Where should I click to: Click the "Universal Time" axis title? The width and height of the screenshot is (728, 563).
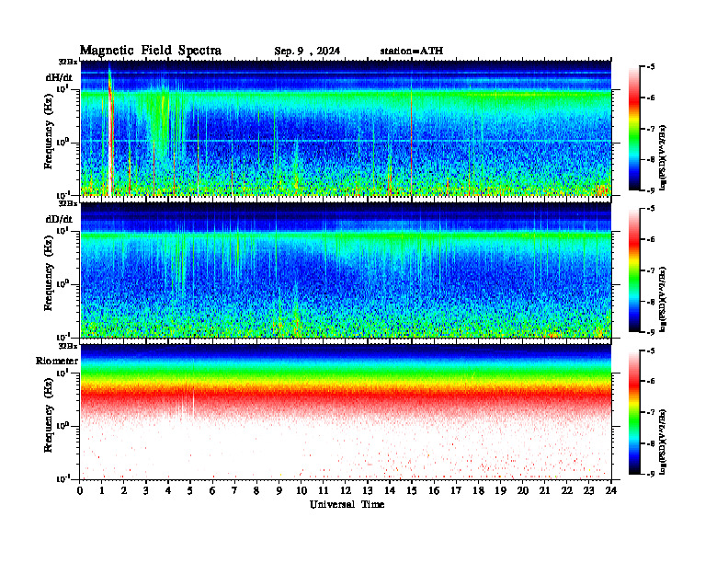(x=347, y=504)
